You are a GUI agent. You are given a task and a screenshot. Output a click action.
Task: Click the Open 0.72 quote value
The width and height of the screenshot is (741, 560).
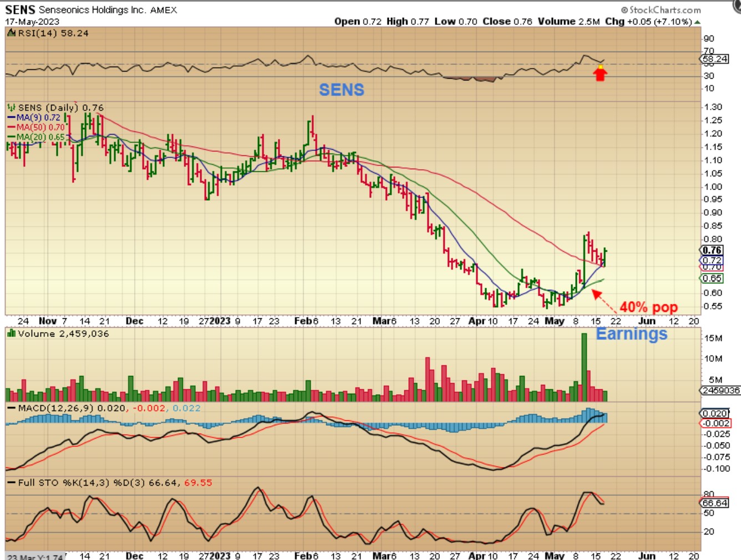[x=358, y=22]
